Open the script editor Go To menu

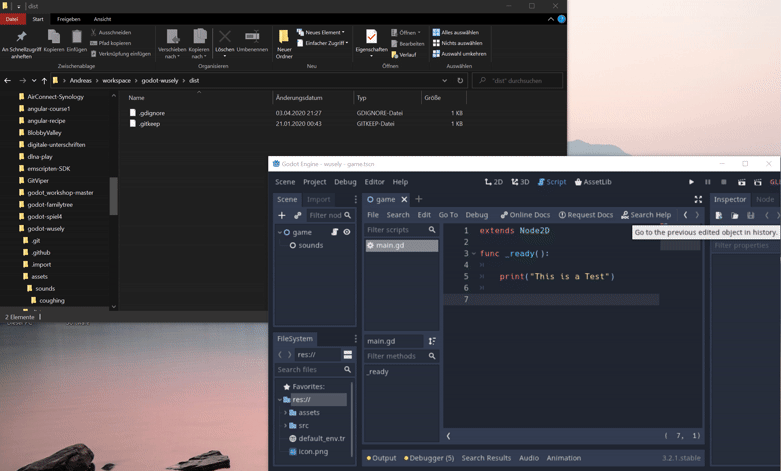[448, 215]
